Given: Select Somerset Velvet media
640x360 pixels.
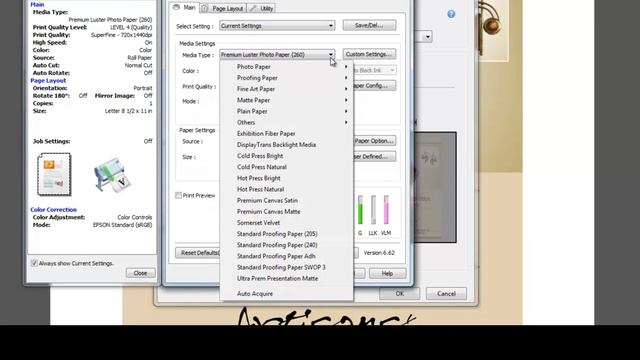Looking at the screenshot, I should pyautogui.click(x=287, y=223).
